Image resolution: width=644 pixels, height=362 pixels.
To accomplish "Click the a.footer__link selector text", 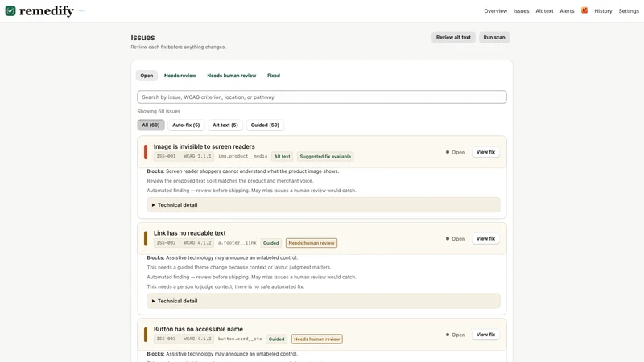I will point(237,243).
